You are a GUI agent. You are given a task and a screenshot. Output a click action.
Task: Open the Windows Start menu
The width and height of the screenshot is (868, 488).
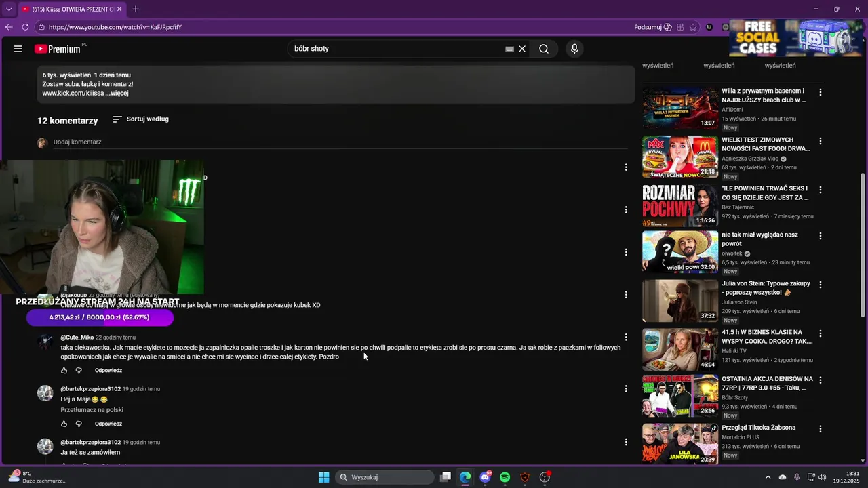pyautogui.click(x=324, y=477)
